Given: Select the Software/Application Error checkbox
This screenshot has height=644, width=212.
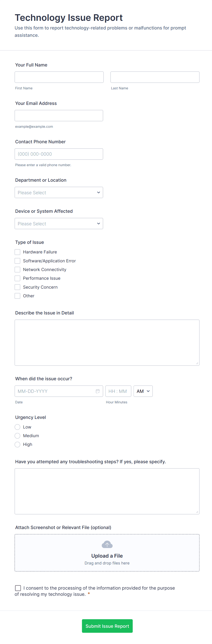Looking at the screenshot, I should pyautogui.click(x=18, y=261).
